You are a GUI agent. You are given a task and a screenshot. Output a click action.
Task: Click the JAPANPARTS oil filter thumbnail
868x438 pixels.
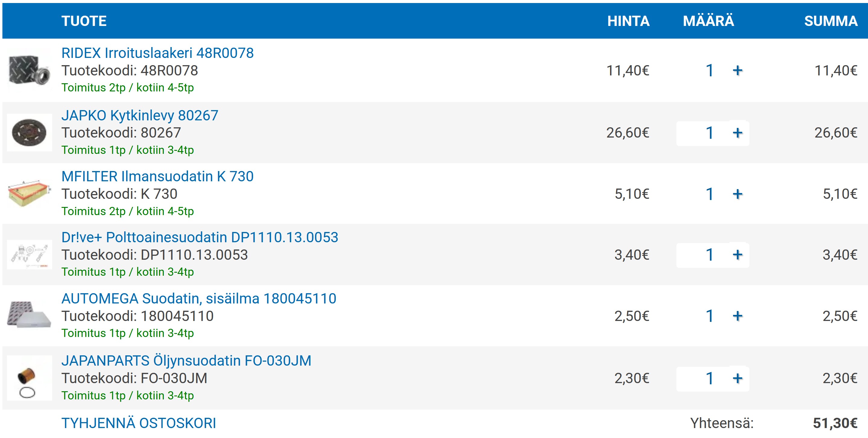pos(29,378)
